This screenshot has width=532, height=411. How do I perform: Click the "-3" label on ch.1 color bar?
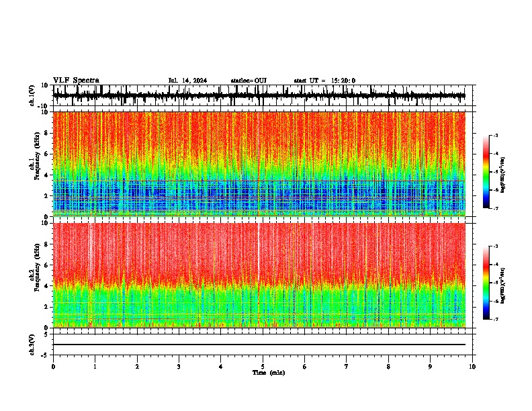tap(495, 136)
